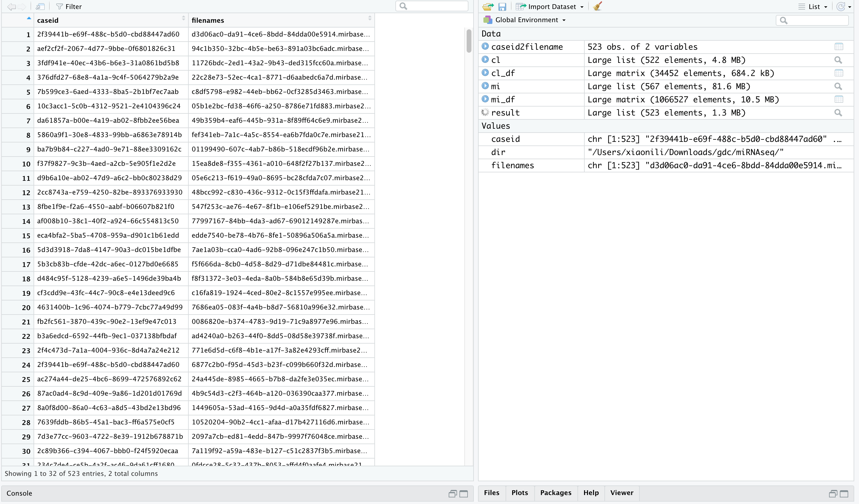Sort by the filenames column header
859x504 pixels.
281,20
